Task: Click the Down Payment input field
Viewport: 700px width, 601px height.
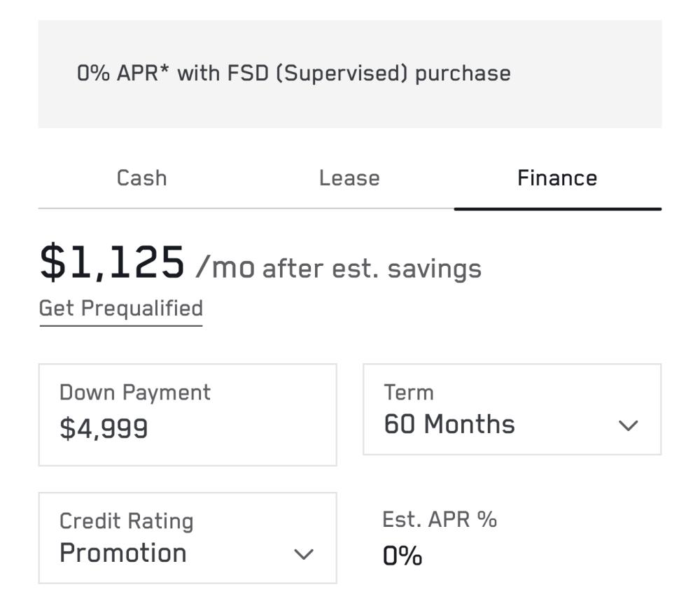Action: [187, 414]
